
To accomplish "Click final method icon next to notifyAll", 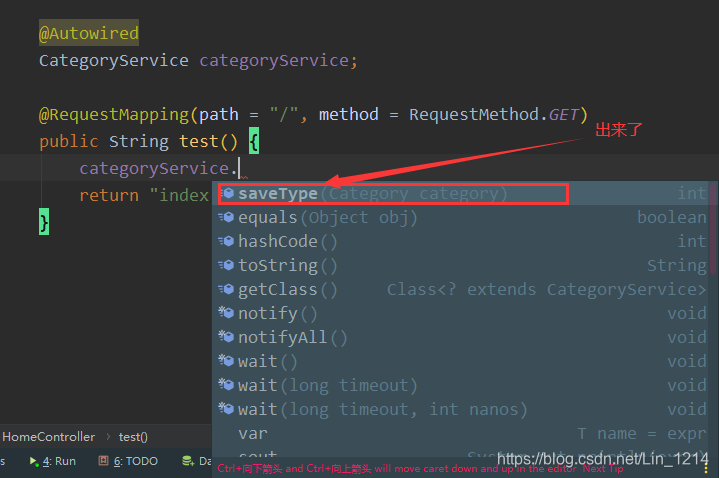I will pos(227,336).
